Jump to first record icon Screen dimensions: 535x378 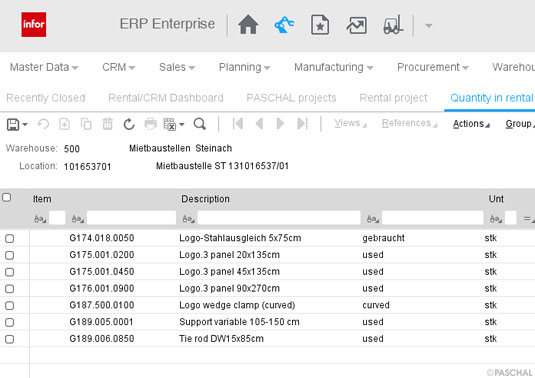point(237,123)
